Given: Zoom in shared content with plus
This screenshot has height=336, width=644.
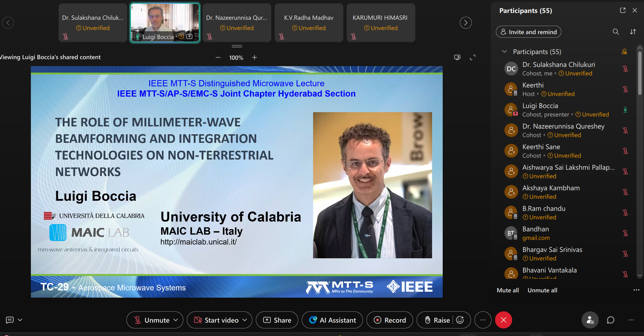Looking at the screenshot, I should coord(254,58).
